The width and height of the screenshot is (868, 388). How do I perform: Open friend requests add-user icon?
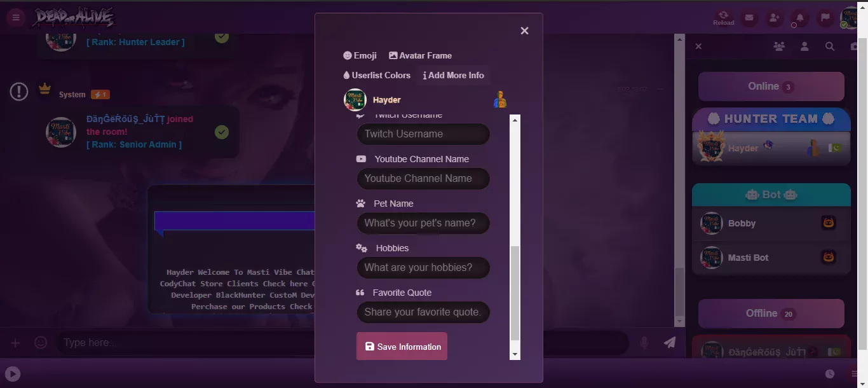[x=774, y=18]
